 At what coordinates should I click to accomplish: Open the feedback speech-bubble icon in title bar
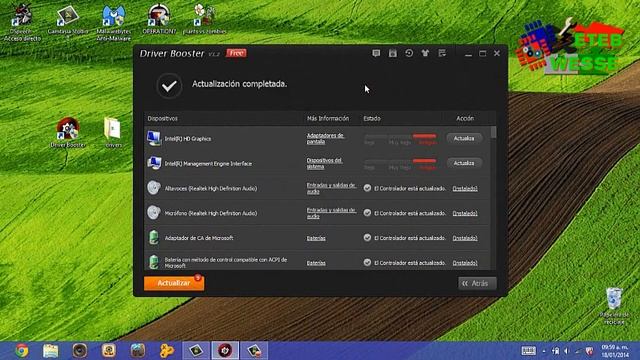click(x=376, y=53)
